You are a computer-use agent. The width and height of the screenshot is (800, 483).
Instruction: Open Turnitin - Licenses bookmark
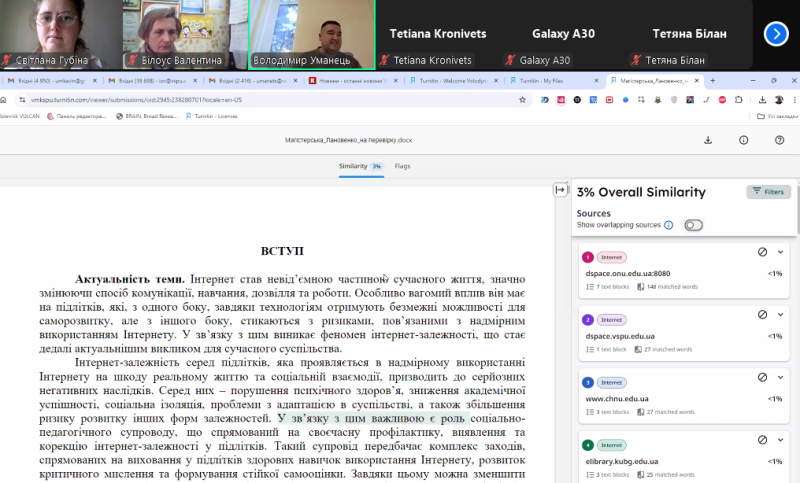coord(212,116)
